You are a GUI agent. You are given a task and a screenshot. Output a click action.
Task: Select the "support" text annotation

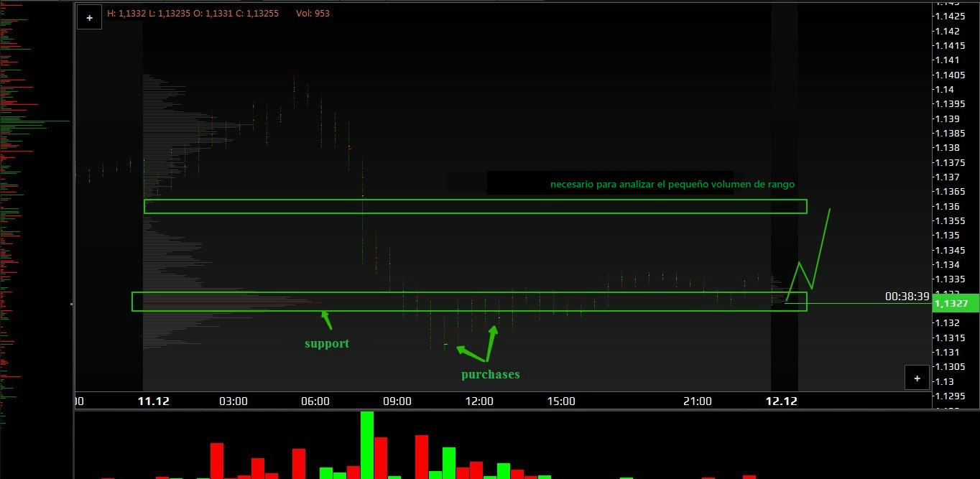(326, 343)
